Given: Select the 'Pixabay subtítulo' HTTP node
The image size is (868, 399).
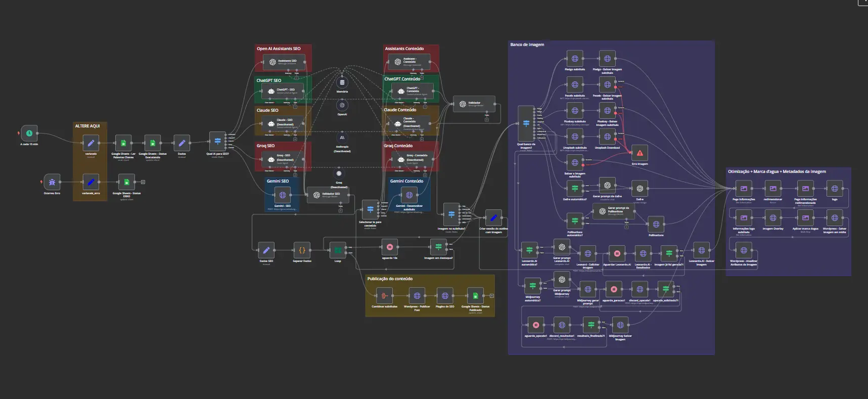Looking at the screenshot, I should [x=575, y=111].
